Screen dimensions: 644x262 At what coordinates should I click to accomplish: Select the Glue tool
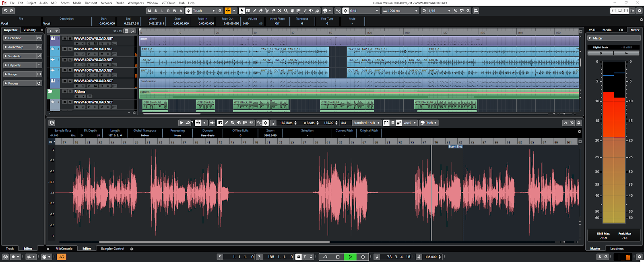(x=273, y=10)
